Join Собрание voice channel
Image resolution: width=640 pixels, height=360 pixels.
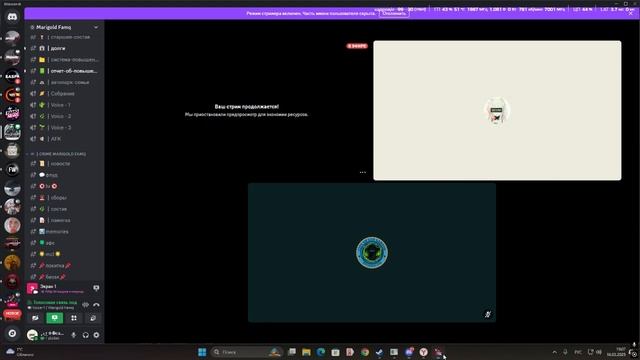point(64,94)
